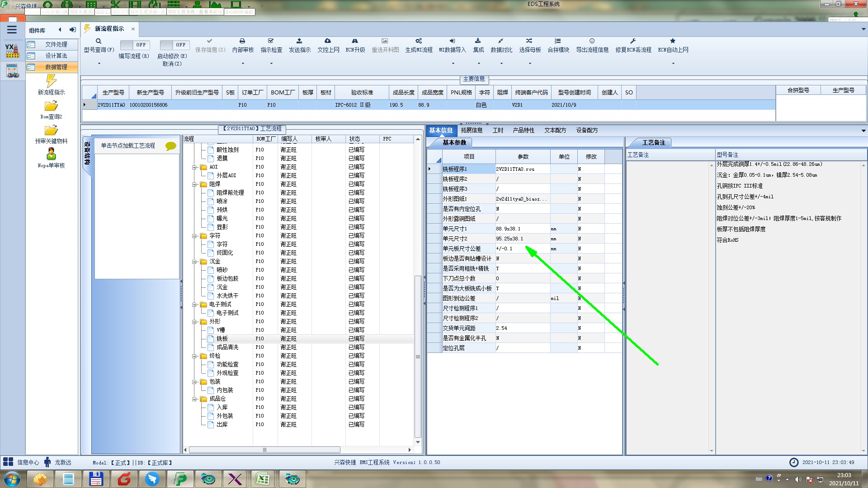Select 数据管理 in the left panel
The image size is (868, 488).
pyautogui.click(x=56, y=67)
